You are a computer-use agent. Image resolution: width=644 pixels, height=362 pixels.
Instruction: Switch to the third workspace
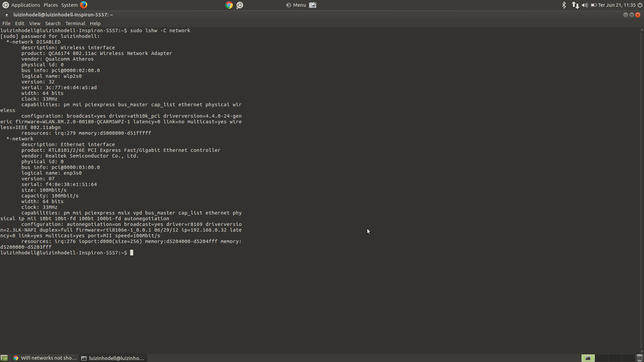[614, 358]
